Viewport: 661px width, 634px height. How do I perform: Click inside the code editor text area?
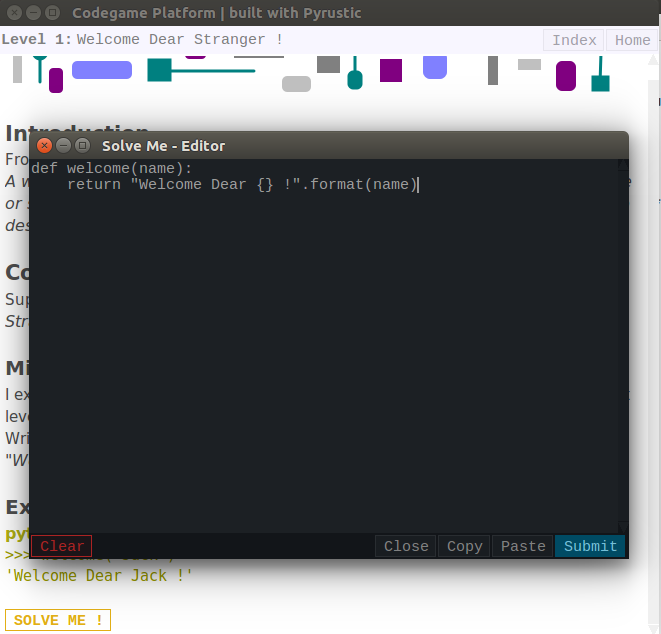tap(324, 346)
